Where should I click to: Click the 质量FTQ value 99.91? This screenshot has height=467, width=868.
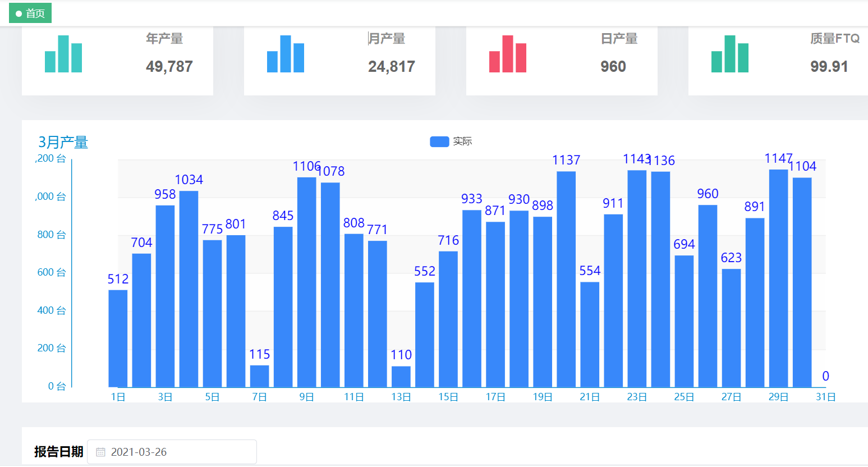pos(829,67)
